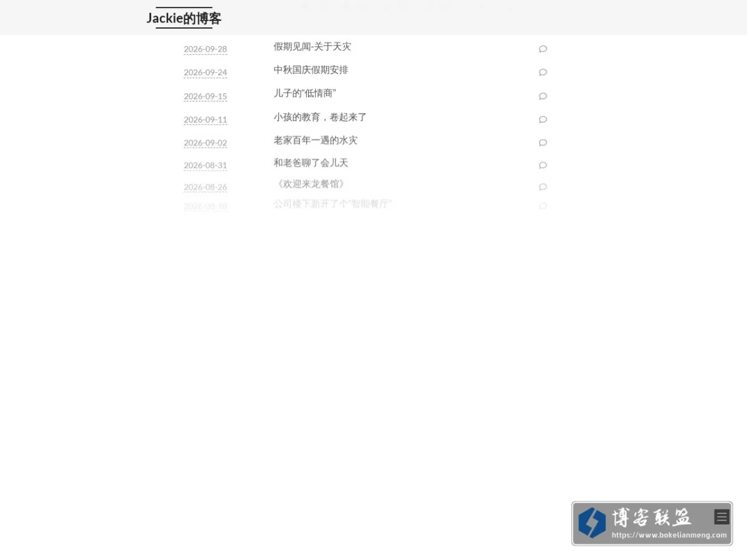Click the comment icon for 和老爸聊了会儿天
The height and width of the screenshot is (560, 747).
(543, 165)
